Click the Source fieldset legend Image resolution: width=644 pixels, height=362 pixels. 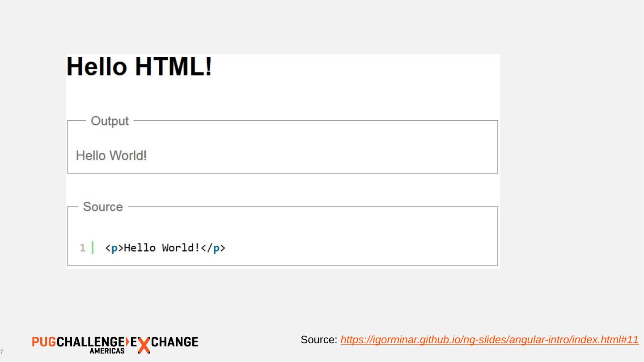coord(103,207)
